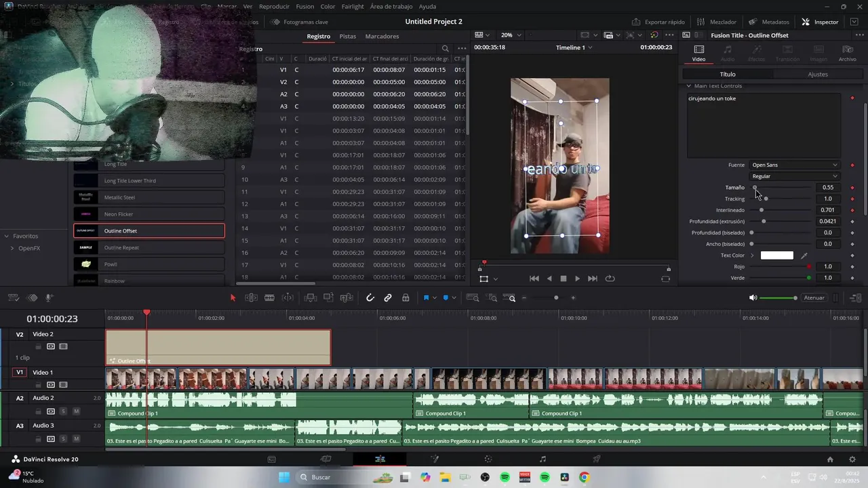This screenshot has width=868, height=488.
Task: Click the white Text Color swatch
Action: 777,256
